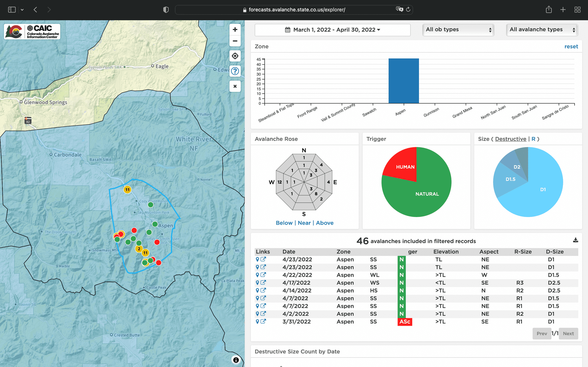Viewport: 588px width, 367px height.
Task: Reset the Zone filter
Action: [571, 47]
